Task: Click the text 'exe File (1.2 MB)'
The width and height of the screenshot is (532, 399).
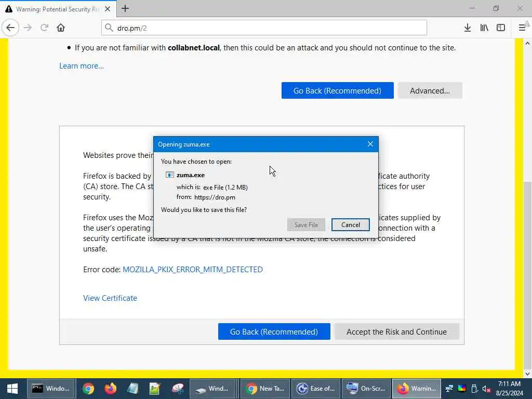Action: pos(225,187)
